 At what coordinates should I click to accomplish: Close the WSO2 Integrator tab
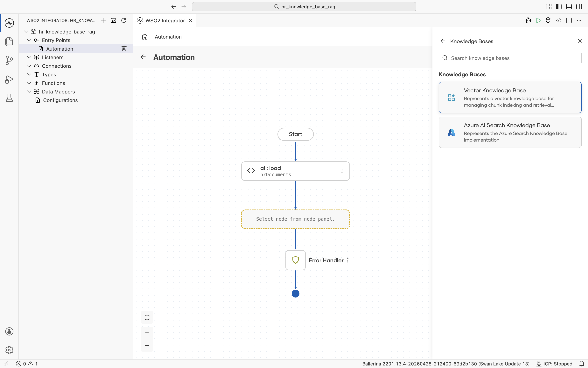(191, 20)
